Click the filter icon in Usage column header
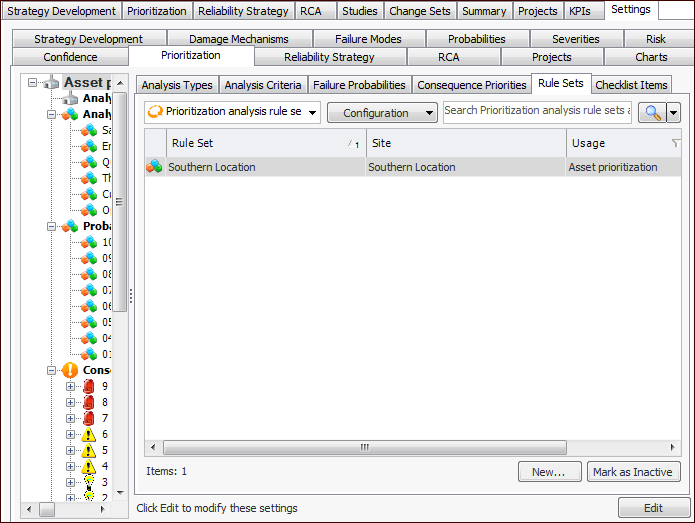Screen dimensions: 695x523 click(675, 143)
